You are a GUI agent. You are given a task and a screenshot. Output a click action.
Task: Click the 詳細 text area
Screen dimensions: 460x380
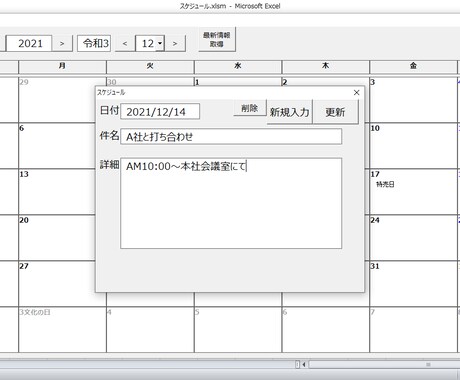[x=231, y=203]
